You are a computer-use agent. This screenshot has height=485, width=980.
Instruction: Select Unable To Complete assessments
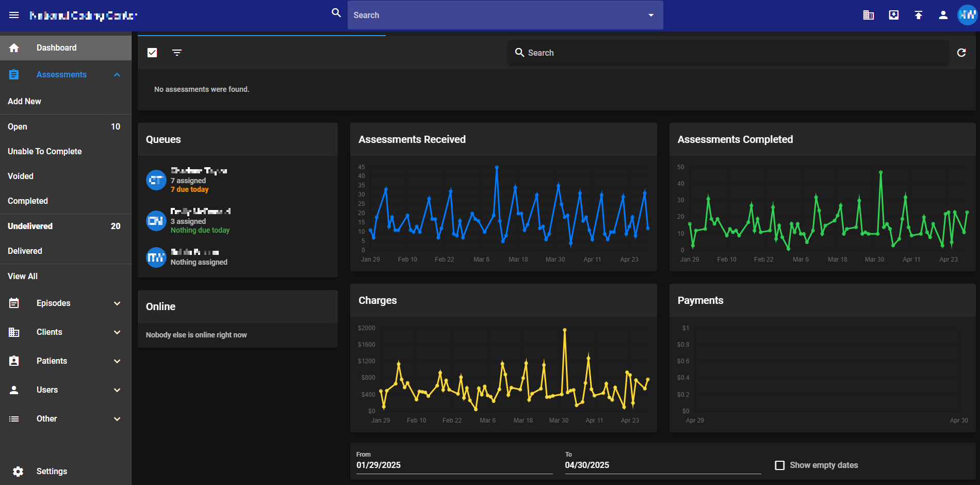(x=66, y=152)
